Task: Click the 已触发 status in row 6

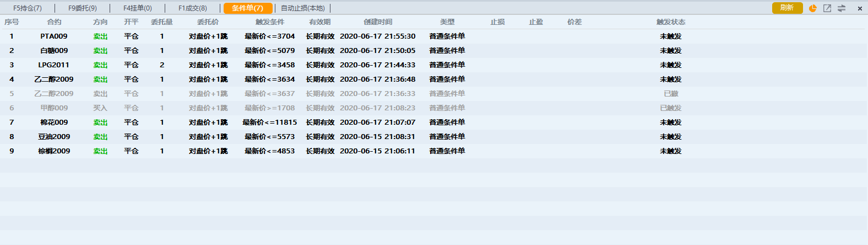Action: click(x=671, y=108)
